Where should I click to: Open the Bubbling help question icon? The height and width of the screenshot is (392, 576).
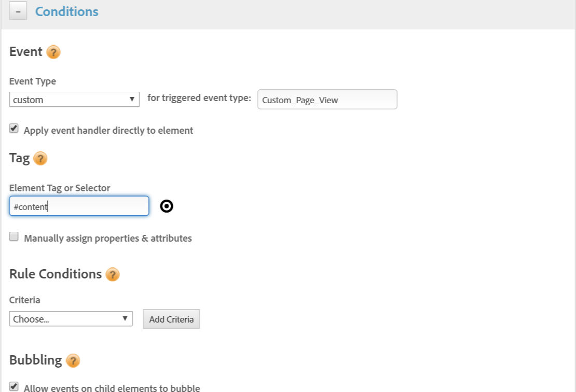pyautogui.click(x=73, y=360)
